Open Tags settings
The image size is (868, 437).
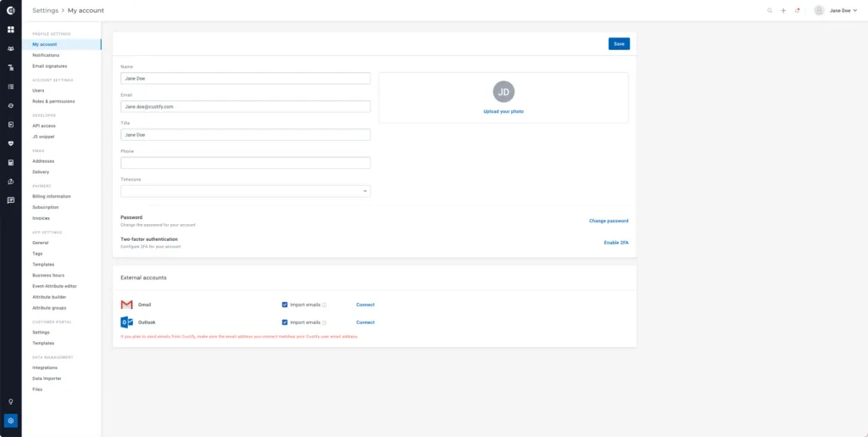37,253
